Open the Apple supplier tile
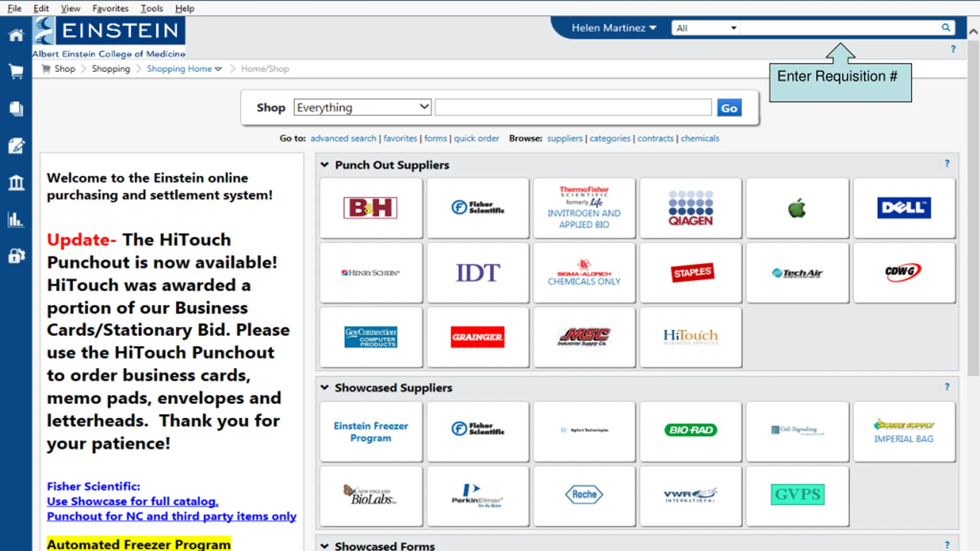 point(797,208)
